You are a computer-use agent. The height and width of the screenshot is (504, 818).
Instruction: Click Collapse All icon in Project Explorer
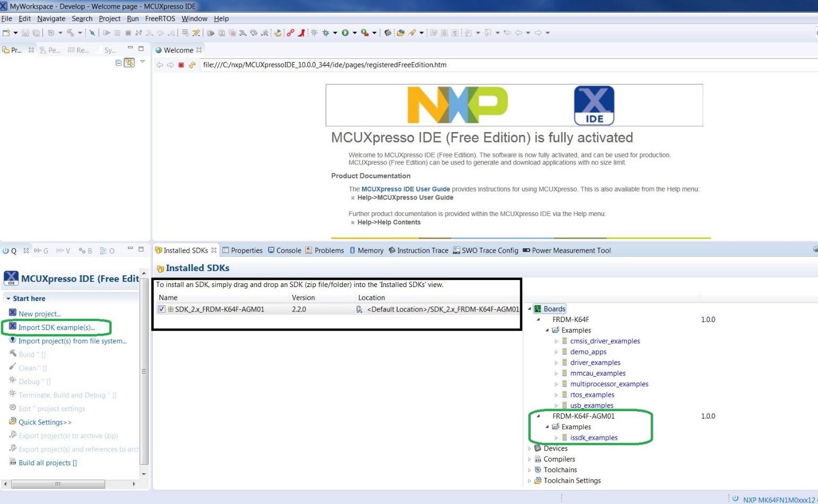pos(118,63)
